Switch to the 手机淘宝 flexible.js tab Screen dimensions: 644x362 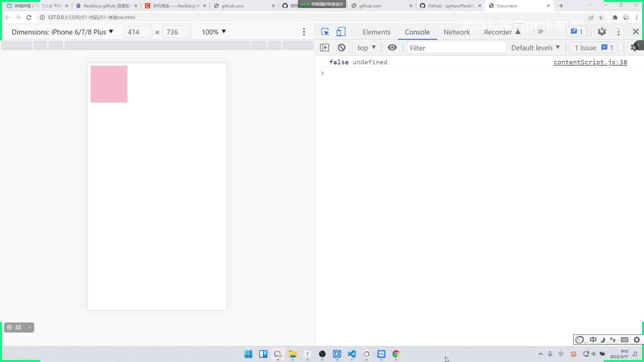pos(176,6)
